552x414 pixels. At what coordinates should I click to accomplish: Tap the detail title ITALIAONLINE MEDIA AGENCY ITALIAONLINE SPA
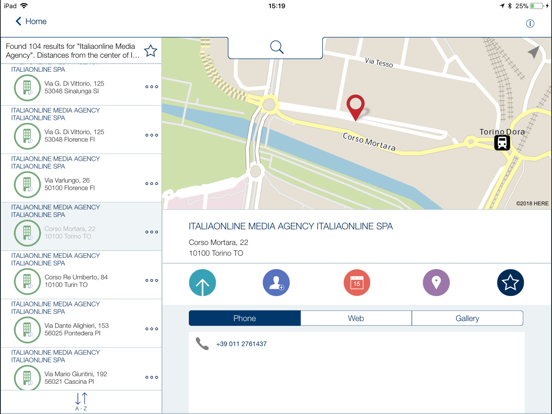[x=290, y=226]
